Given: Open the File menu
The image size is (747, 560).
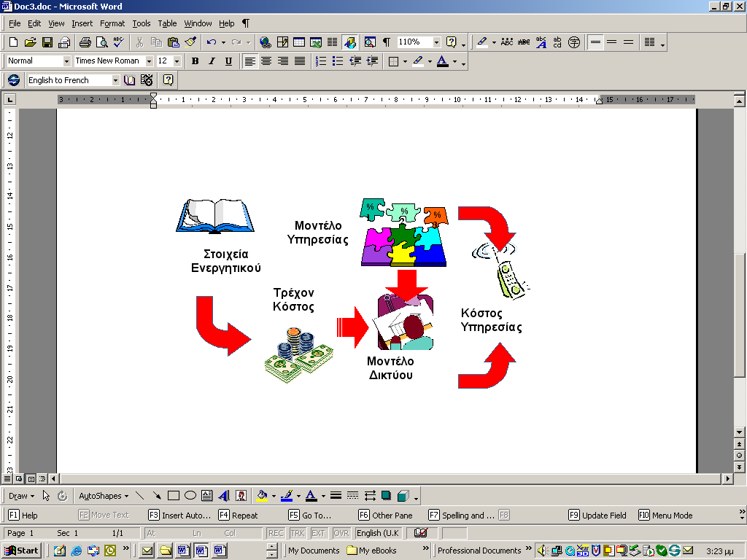Looking at the screenshot, I should [15, 23].
